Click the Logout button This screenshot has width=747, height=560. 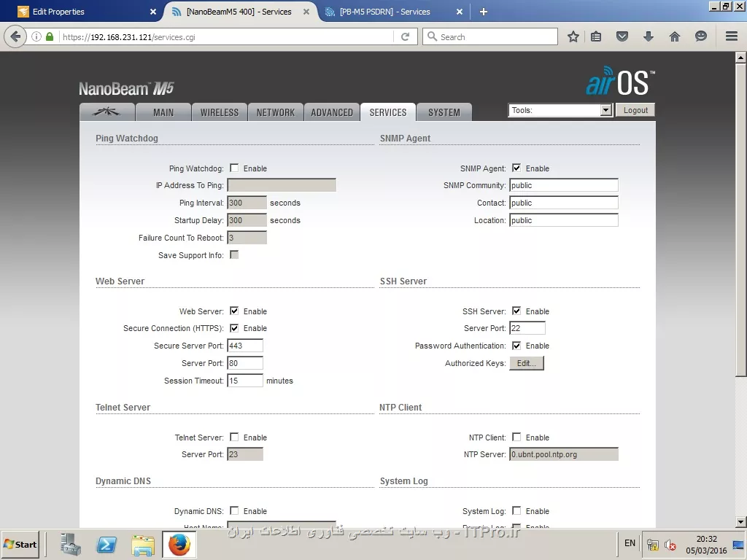[635, 111]
